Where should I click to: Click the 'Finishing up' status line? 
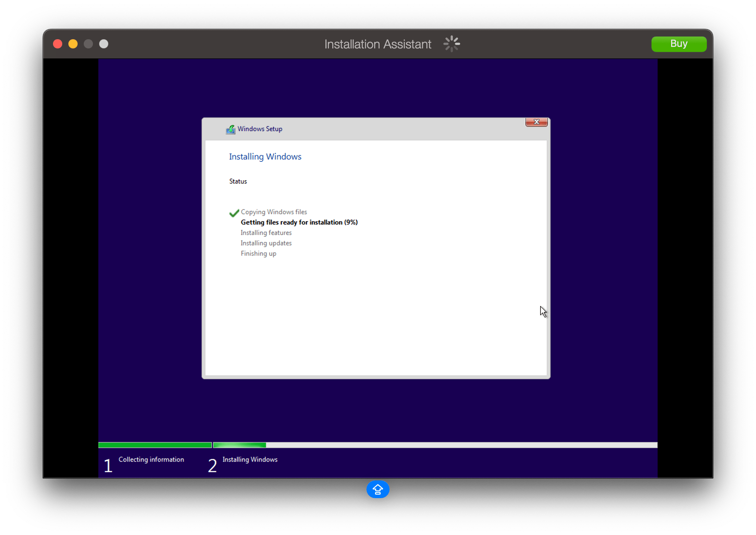coord(258,253)
